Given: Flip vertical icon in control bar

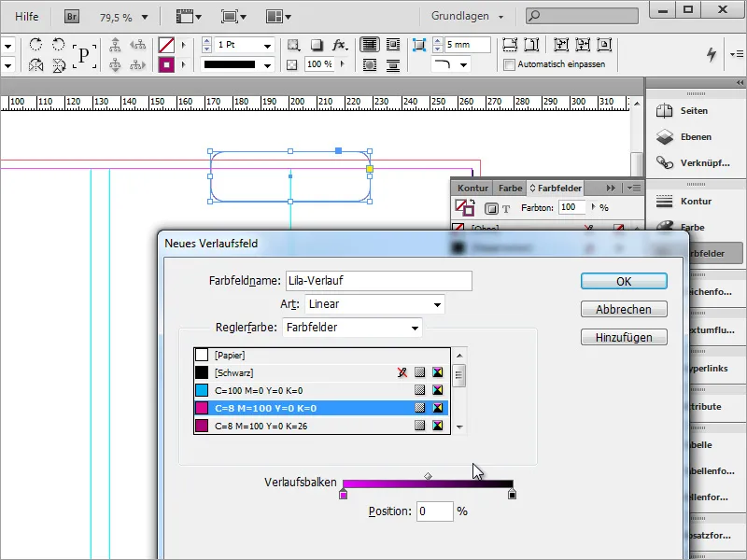Looking at the screenshot, I should point(59,64).
